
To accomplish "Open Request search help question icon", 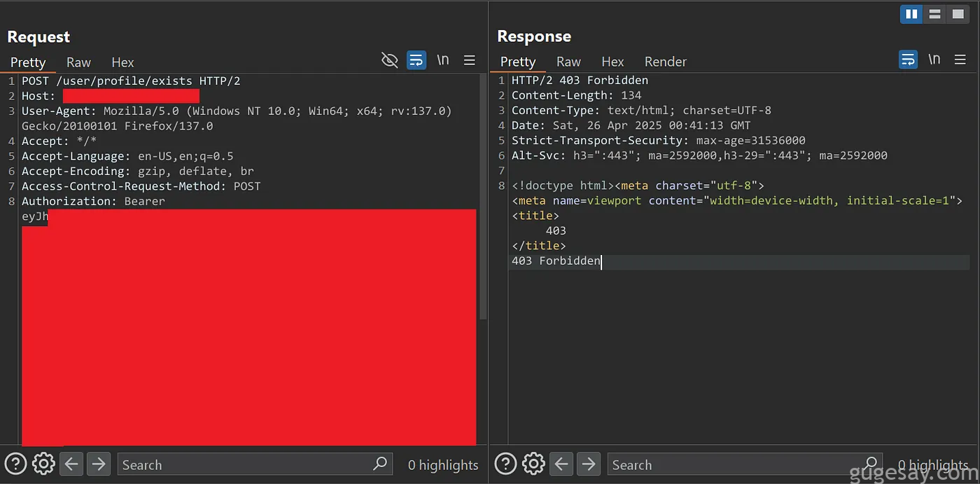I will (16, 464).
